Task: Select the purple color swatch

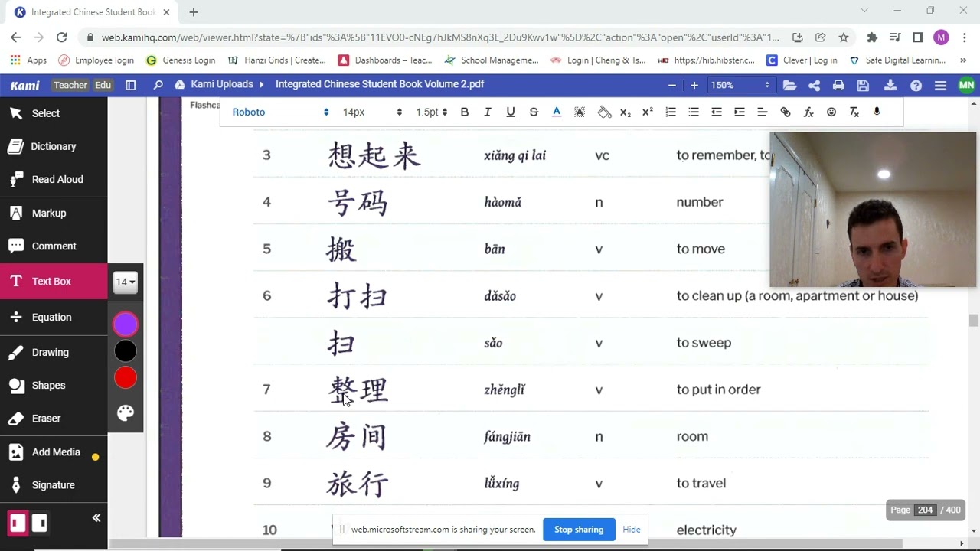Action: 126,324
